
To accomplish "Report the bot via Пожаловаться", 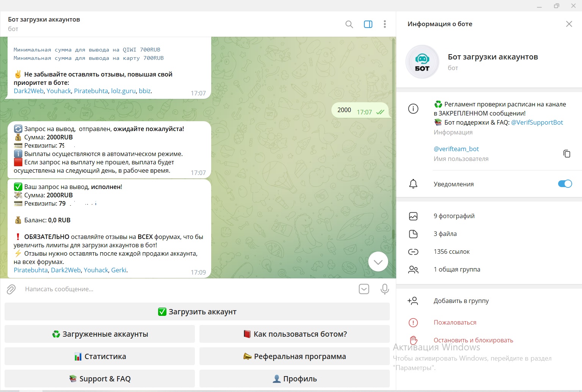I will [x=455, y=322].
